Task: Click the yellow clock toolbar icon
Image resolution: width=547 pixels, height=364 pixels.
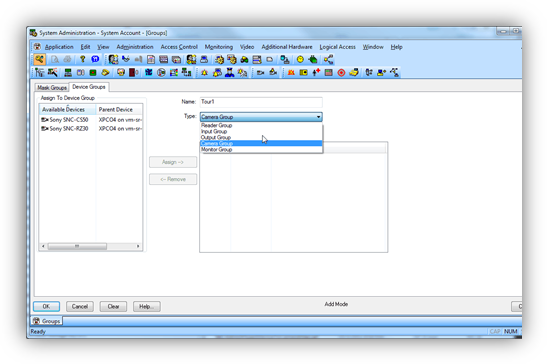Action: [300, 60]
